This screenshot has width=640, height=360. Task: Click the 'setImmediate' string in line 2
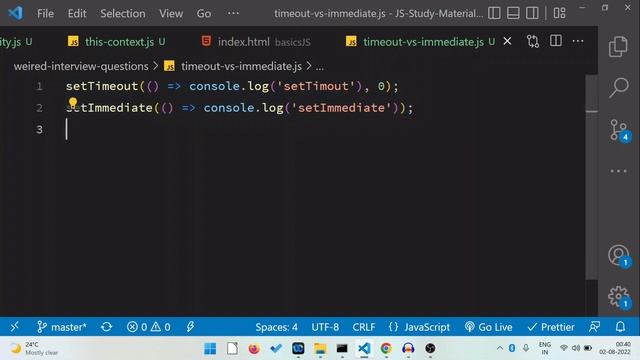coord(341,108)
